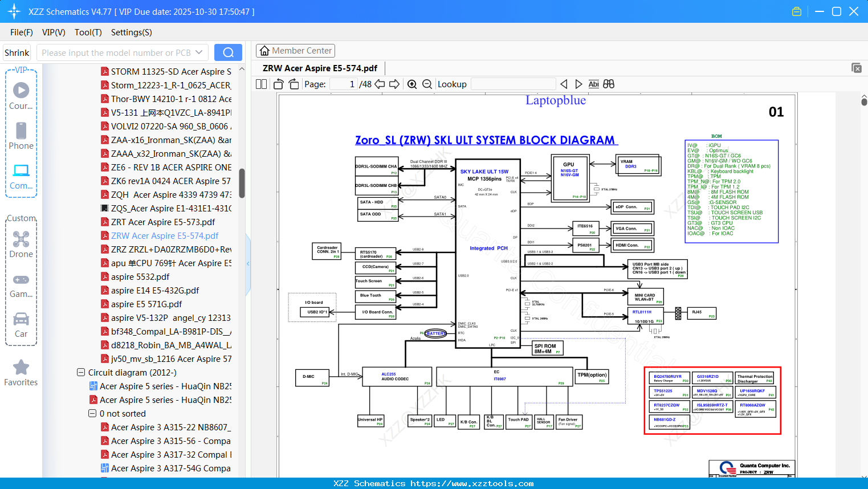This screenshot has height=489, width=868.
Task: Click inside the page number field
Action: [x=342, y=84]
